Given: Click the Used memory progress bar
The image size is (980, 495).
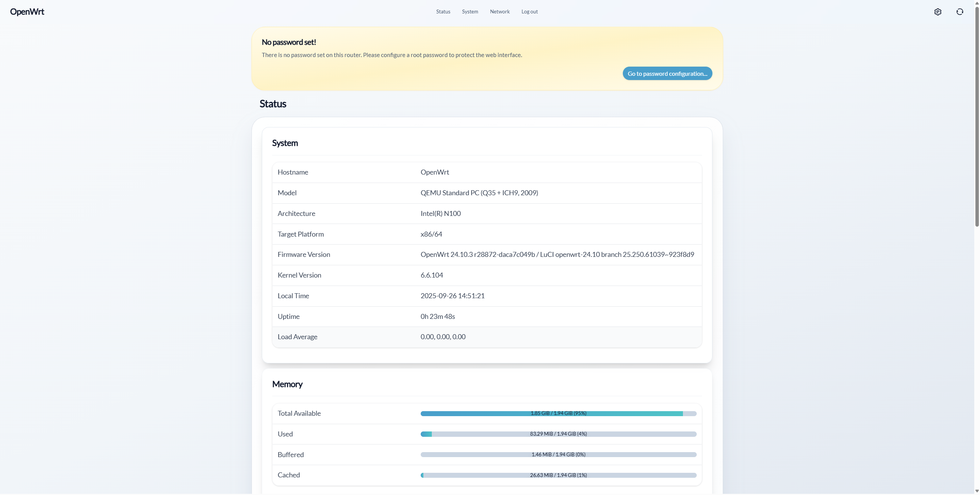Looking at the screenshot, I should pos(558,434).
